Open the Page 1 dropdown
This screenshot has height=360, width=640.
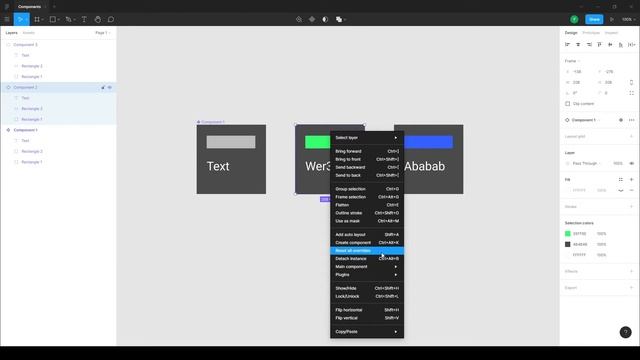tap(103, 33)
